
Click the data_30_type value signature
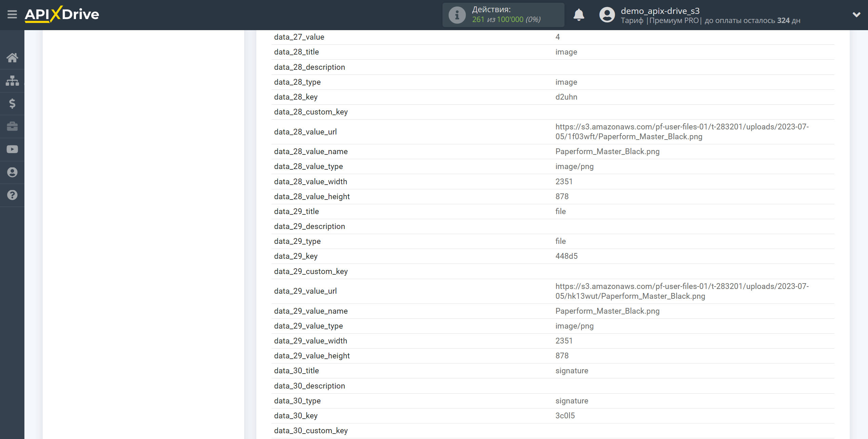(572, 401)
